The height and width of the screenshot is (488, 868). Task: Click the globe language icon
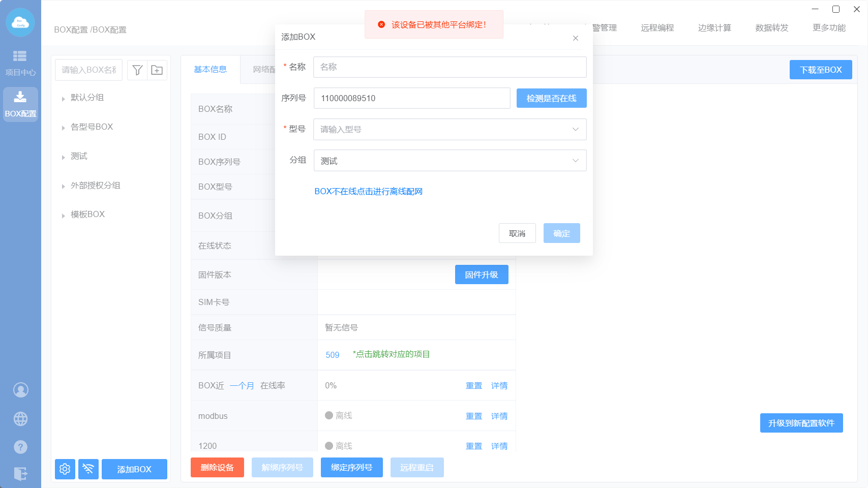pos(20,419)
